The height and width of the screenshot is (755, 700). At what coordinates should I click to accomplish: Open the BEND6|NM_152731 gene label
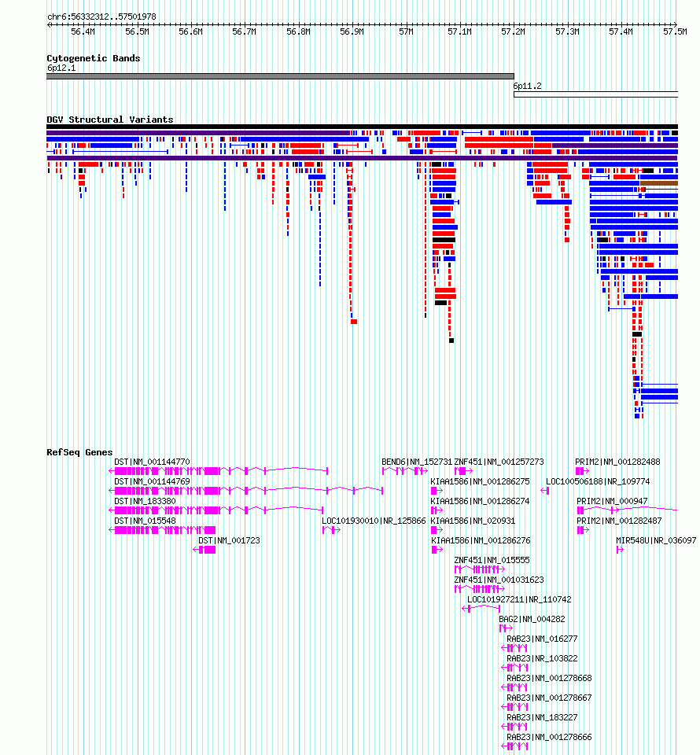click(x=417, y=462)
